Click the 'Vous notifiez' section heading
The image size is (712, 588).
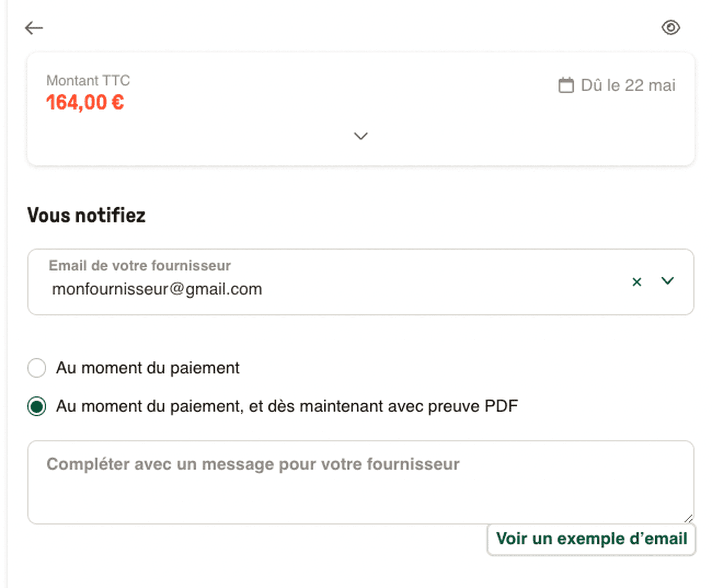tap(86, 214)
